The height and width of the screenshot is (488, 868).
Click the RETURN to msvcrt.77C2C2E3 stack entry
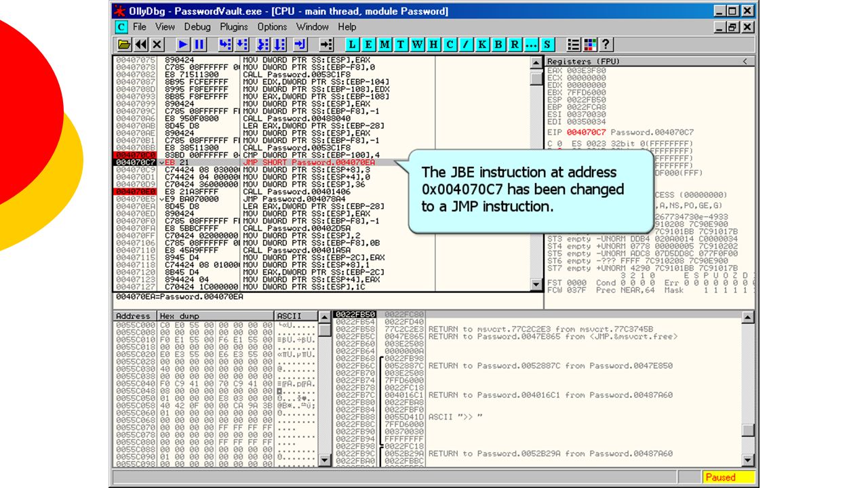click(x=541, y=329)
